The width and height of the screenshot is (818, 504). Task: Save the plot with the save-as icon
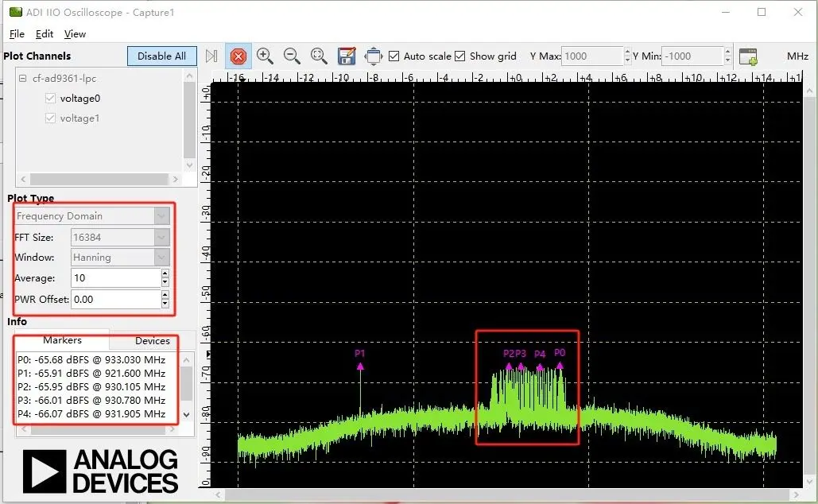point(346,56)
